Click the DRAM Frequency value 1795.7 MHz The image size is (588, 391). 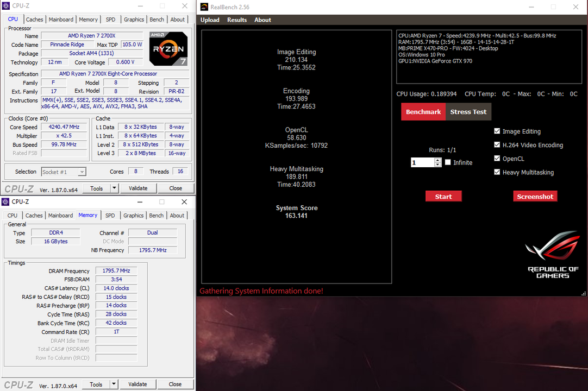click(x=116, y=270)
